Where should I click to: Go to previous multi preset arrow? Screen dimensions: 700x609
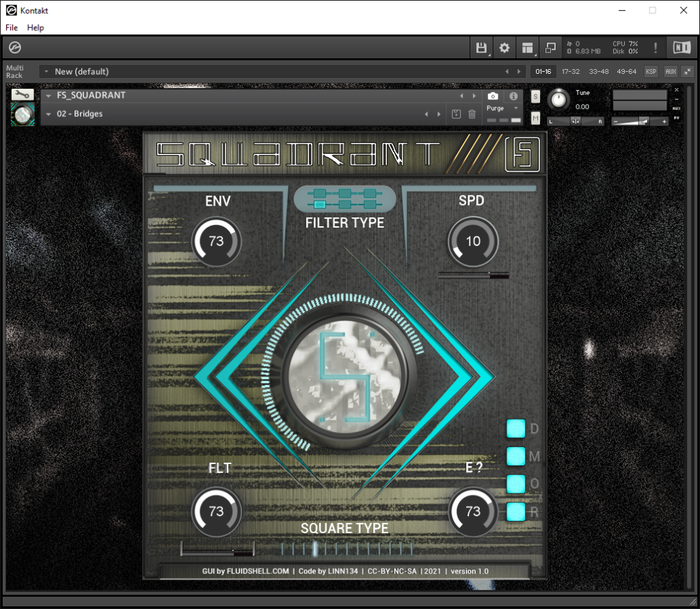(507, 72)
